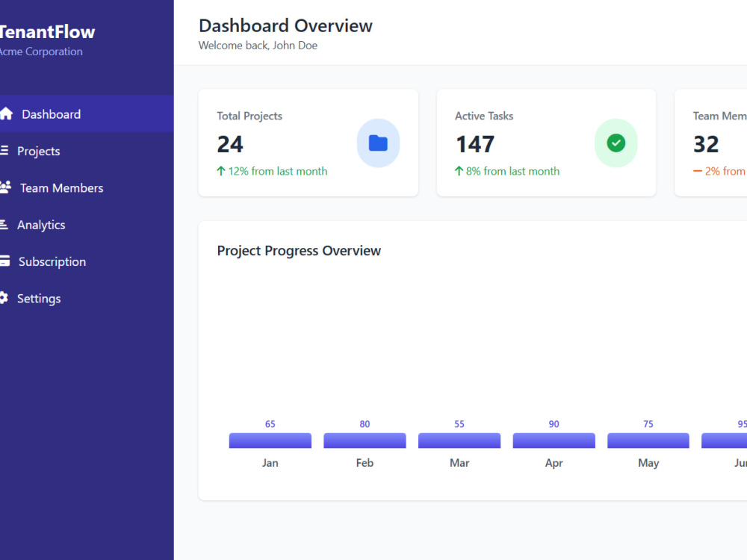
Task: Click the Subscription credit card icon
Action: 4,261
